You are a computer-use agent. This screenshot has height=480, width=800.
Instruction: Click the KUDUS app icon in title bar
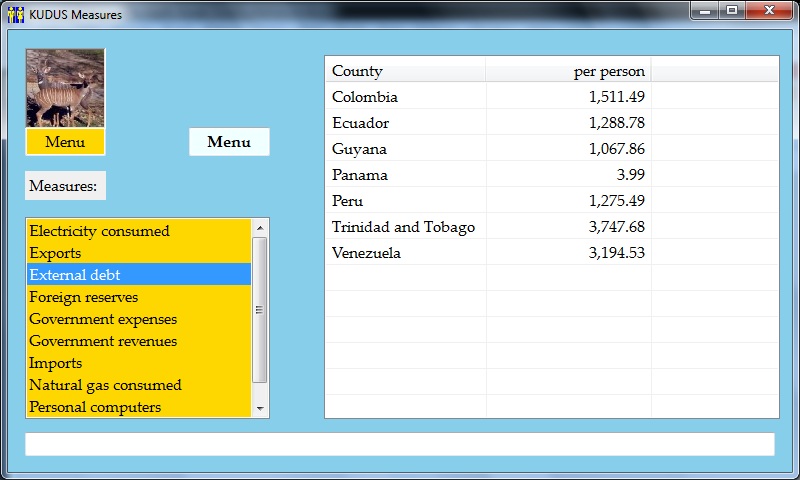15,14
